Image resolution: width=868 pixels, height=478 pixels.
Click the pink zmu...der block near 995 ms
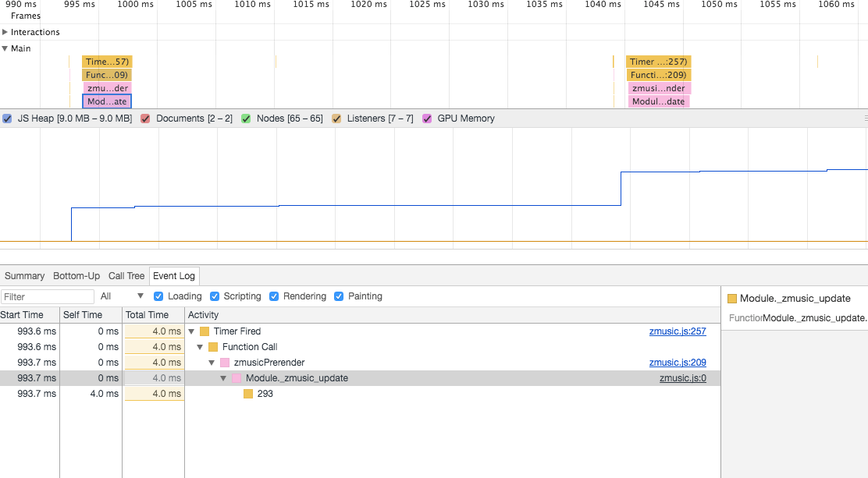[106, 87]
